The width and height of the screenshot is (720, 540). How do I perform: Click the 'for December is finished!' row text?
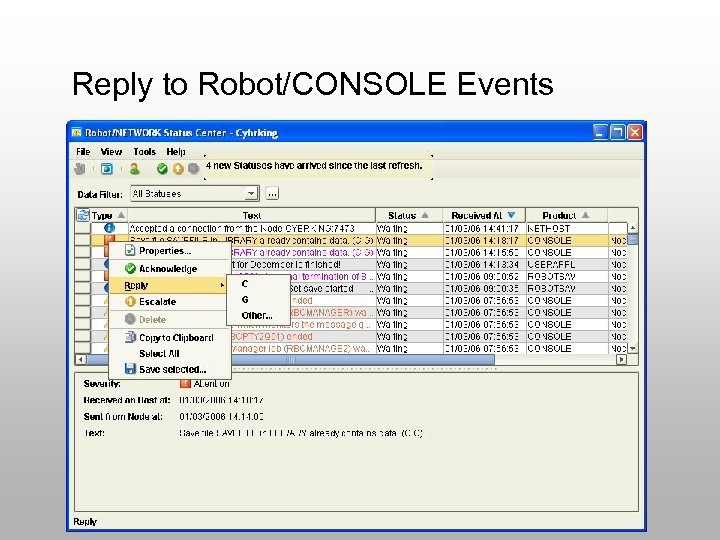[x=287, y=264]
